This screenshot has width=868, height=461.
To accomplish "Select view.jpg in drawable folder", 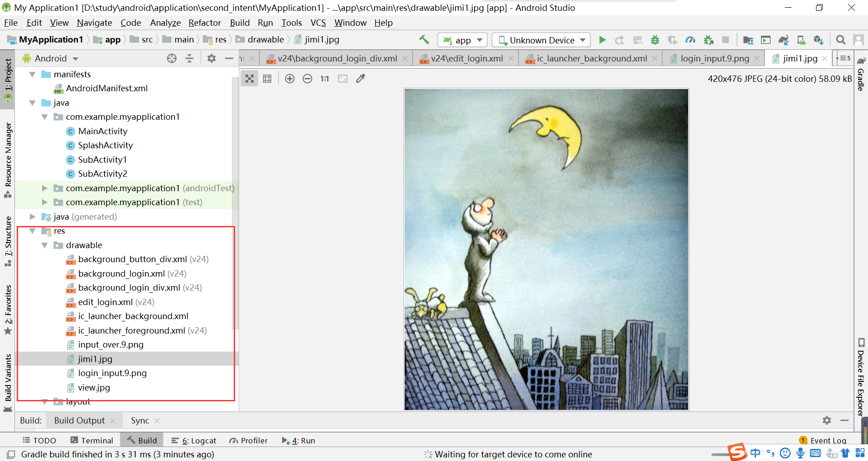I will 94,387.
